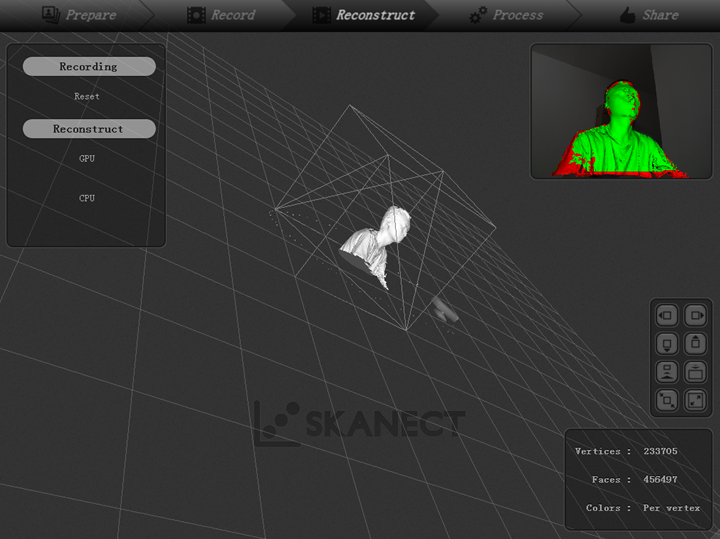The height and width of the screenshot is (539, 720).
Task: Move the view down with the down-arrow icon
Action: [x=666, y=344]
